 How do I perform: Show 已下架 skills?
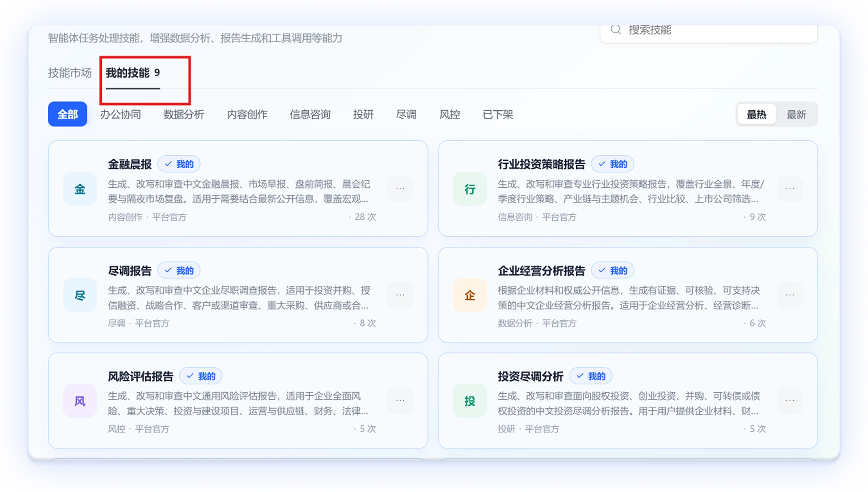pyautogui.click(x=498, y=114)
